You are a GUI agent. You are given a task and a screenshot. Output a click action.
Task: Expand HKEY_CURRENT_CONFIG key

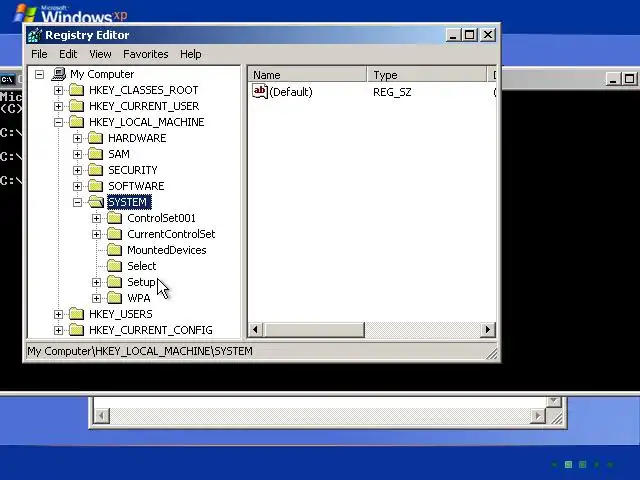[58, 330]
